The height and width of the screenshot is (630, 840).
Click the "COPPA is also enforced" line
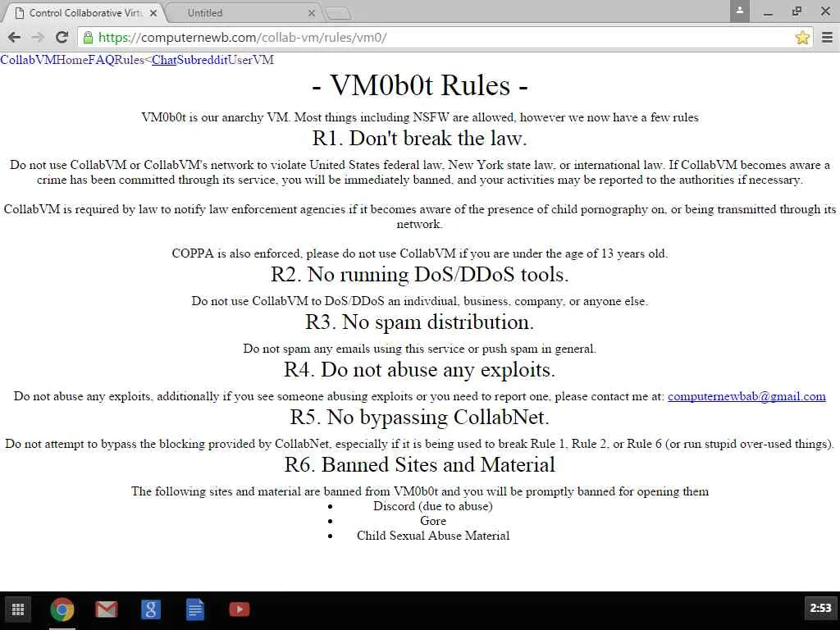pyautogui.click(x=420, y=253)
